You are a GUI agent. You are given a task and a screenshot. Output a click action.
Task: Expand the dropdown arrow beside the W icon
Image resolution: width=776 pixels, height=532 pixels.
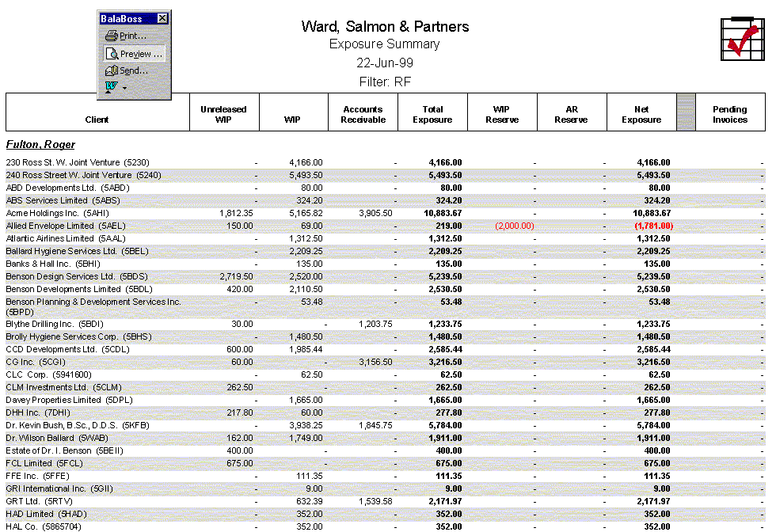click(x=124, y=88)
